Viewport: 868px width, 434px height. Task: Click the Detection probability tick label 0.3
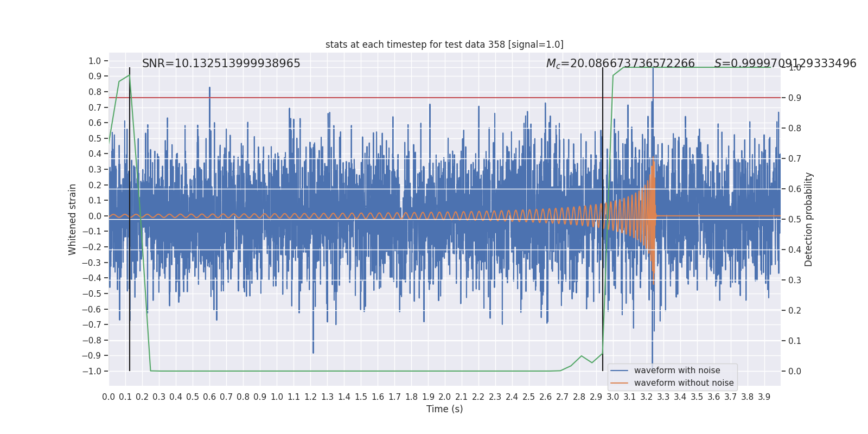[x=795, y=280]
